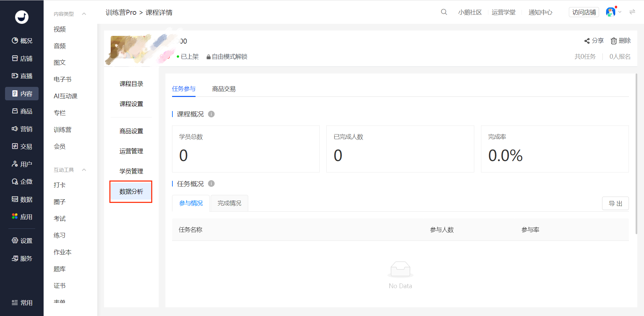Open the 常用 favorites menu
This screenshot has height=316, width=644.
[22, 303]
